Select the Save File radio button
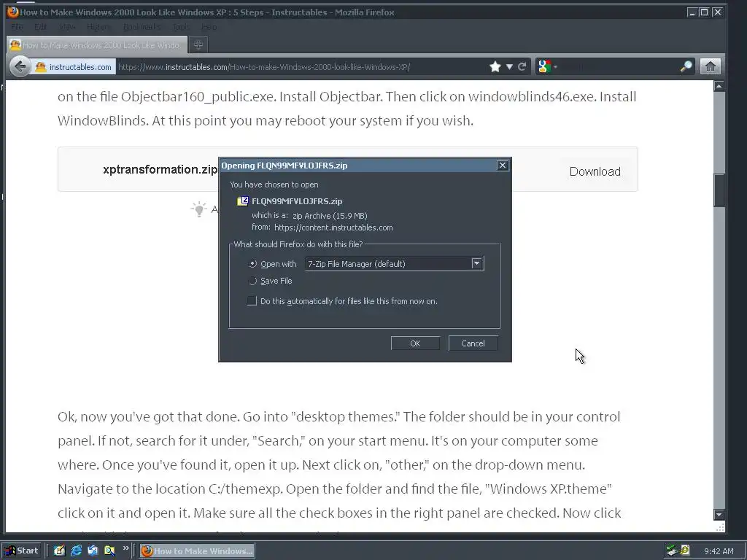 (x=252, y=281)
